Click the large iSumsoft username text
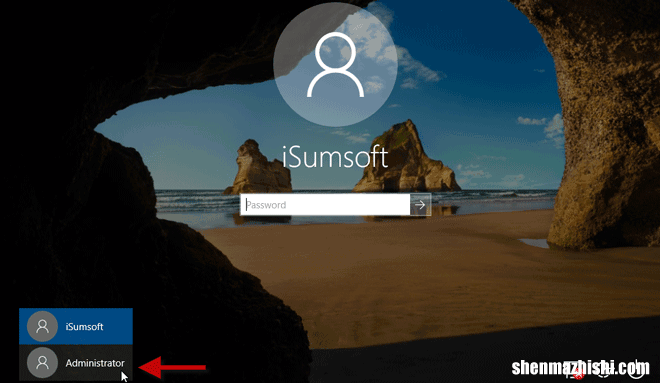The width and height of the screenshot is (660, 383). click(x=335, y=157)
